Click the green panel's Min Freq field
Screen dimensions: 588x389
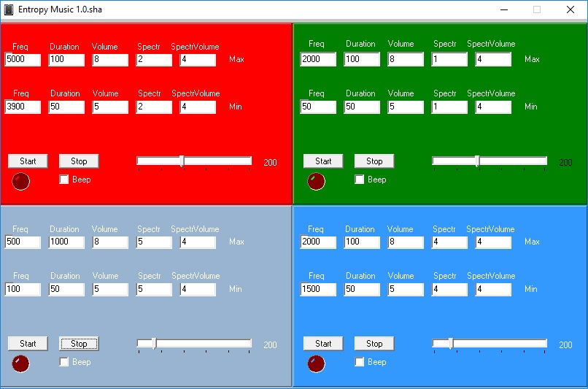pyautogui.click(x=318, y=107)
